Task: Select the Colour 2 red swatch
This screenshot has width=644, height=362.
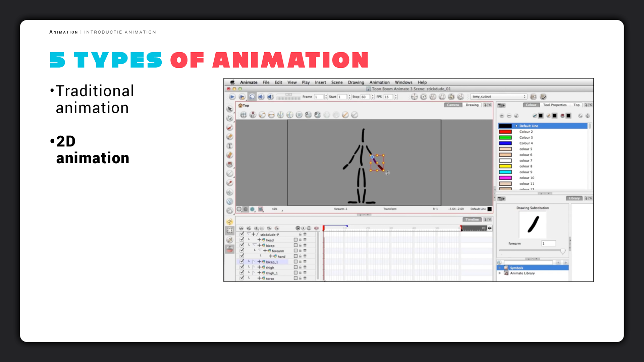Action: [x=505, y=132]
